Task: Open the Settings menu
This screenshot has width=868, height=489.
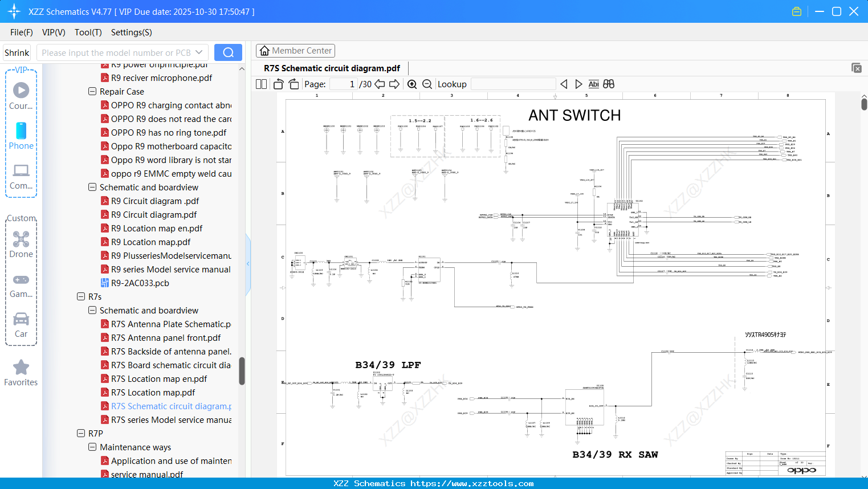Action: [x=131, y=32]
